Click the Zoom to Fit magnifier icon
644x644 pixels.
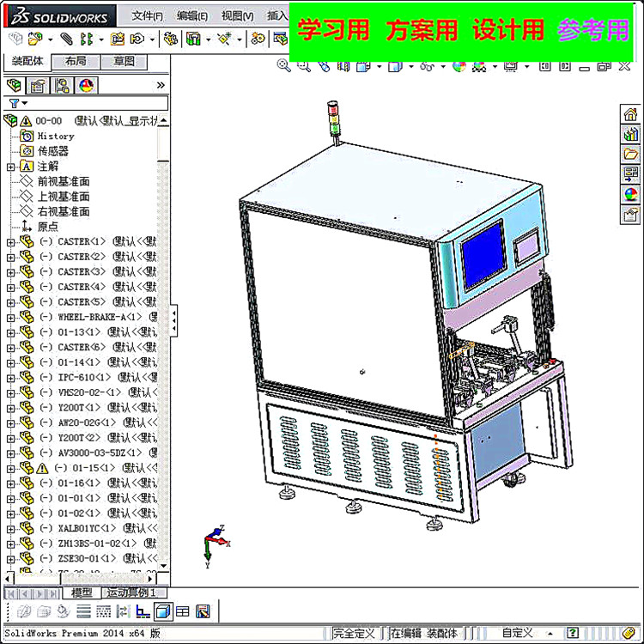click(x=283, y=65)
